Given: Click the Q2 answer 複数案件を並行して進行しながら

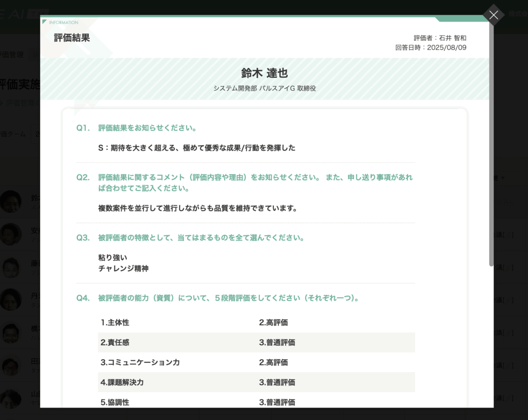Looking at the screenshot, I should point(198,208).
